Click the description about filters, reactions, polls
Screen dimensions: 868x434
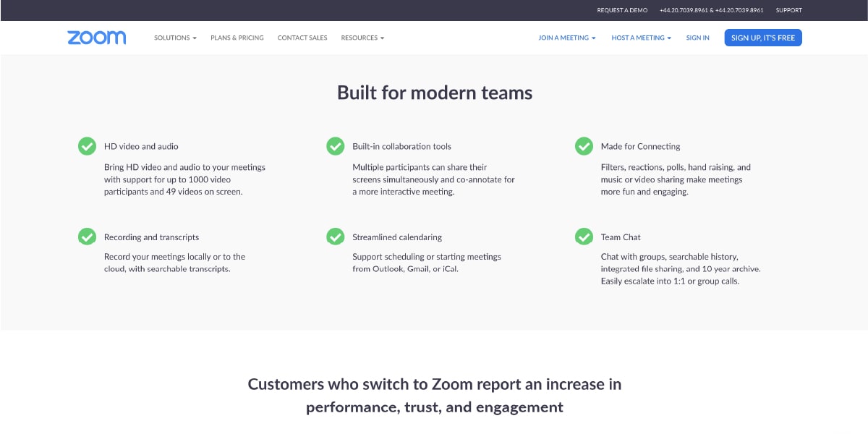point(676,179)
